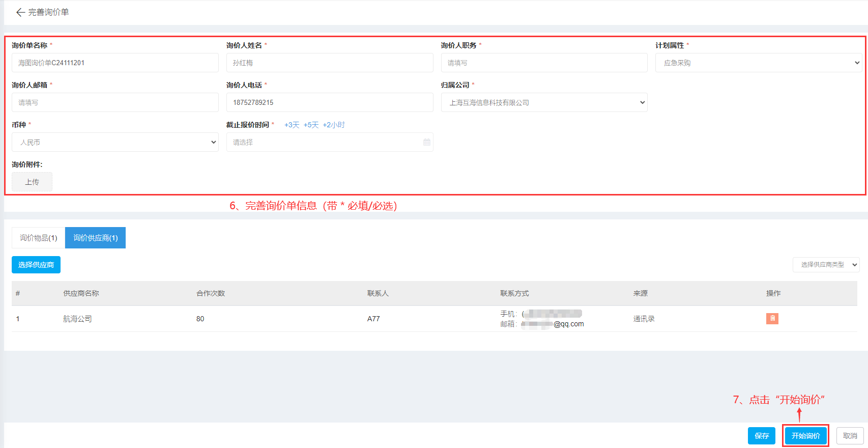
Task: Click the cooperation count 80 cell
Action: coord(200,319)
